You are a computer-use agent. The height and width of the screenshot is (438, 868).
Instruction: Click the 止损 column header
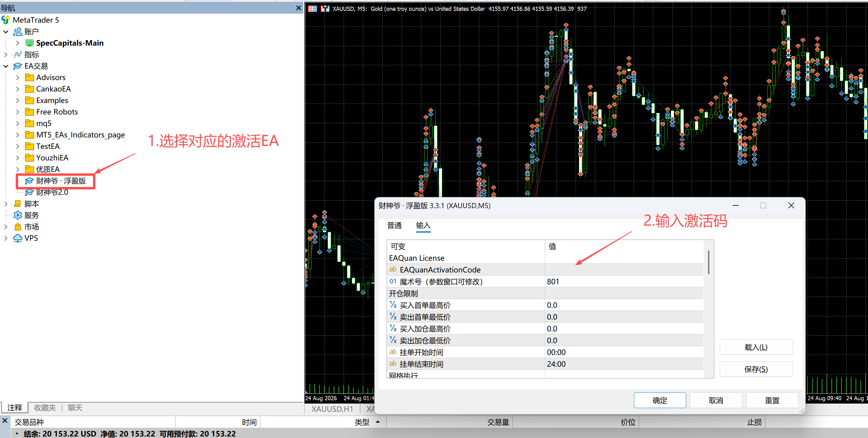[x=702, y=422]
